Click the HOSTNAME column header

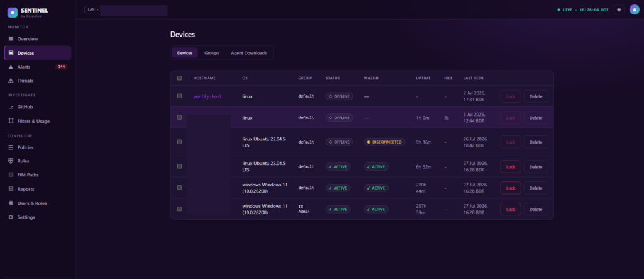(x=204, y=78)
